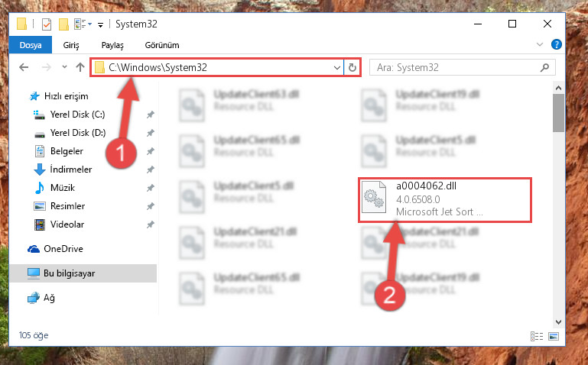Toggle pin next to Belgeler
The height and width of the screenshot is (365, 588).
151,151
